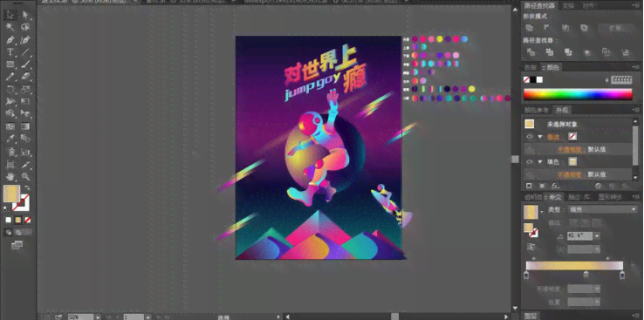644x320 pixels.
Task: Click Merge pathfinder icon
Action: (568, 52)
